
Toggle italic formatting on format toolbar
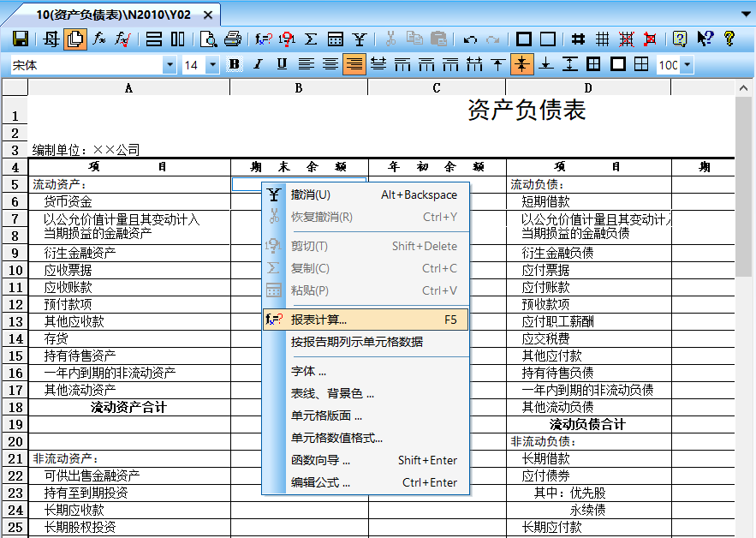[257, 64]
